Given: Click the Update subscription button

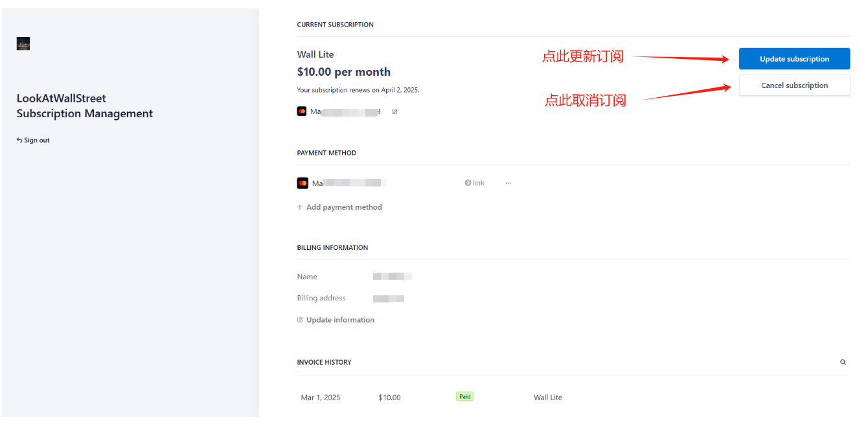Looking at the screenshot, I should [x=794, y=59].
